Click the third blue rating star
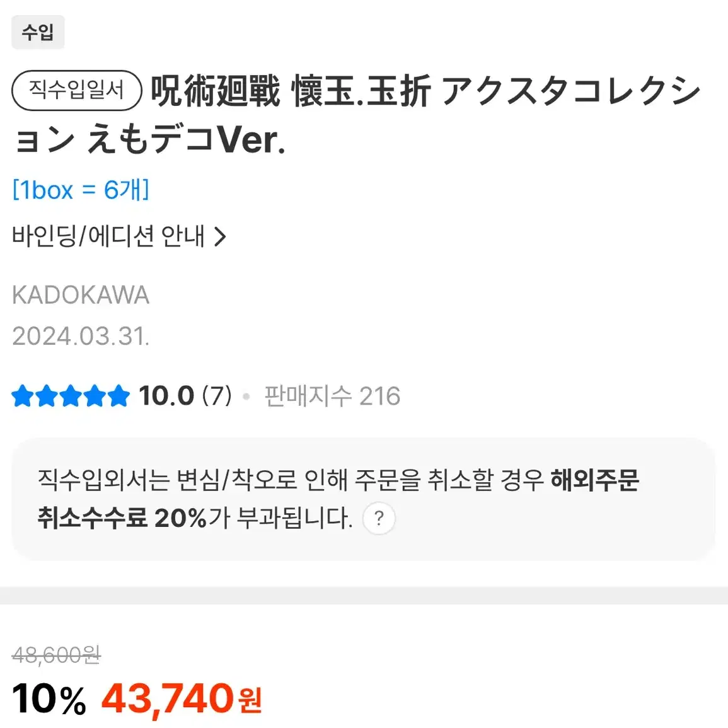Screen dimensions: 728x728 tap(71, 396)
